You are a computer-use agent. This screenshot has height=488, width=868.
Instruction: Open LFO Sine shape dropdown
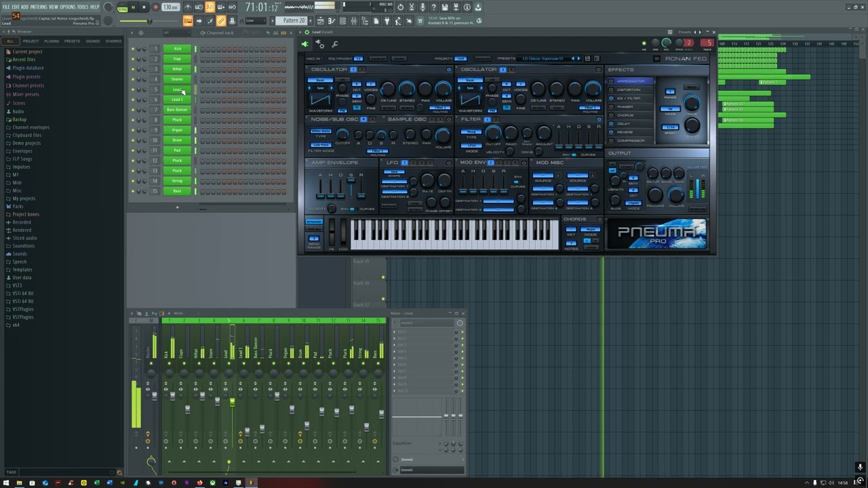click(394, 171)
